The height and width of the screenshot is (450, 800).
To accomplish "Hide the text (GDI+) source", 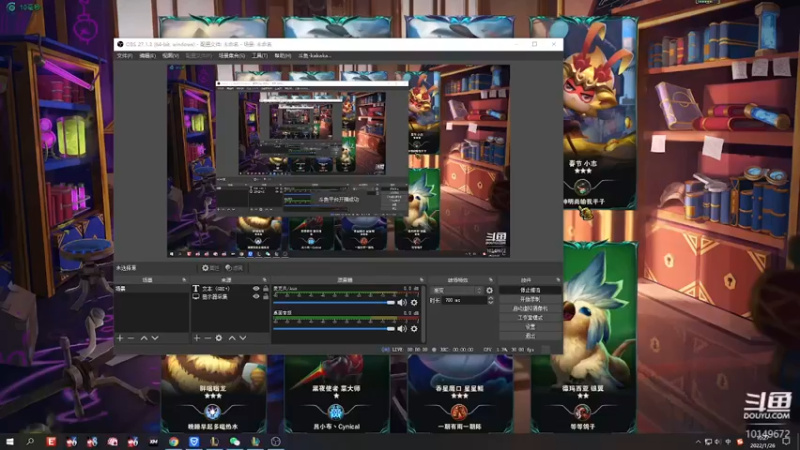I will [256, 288].
